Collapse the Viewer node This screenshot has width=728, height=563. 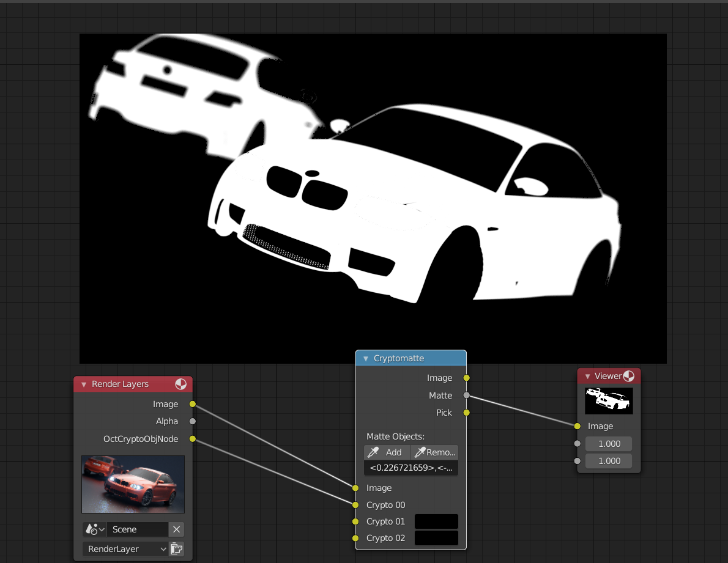click(x=588, y=376)
